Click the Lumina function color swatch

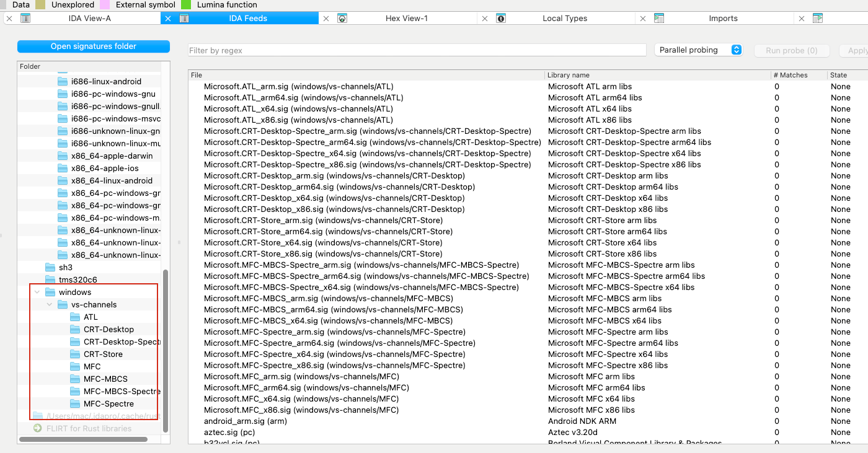point(186,5)
